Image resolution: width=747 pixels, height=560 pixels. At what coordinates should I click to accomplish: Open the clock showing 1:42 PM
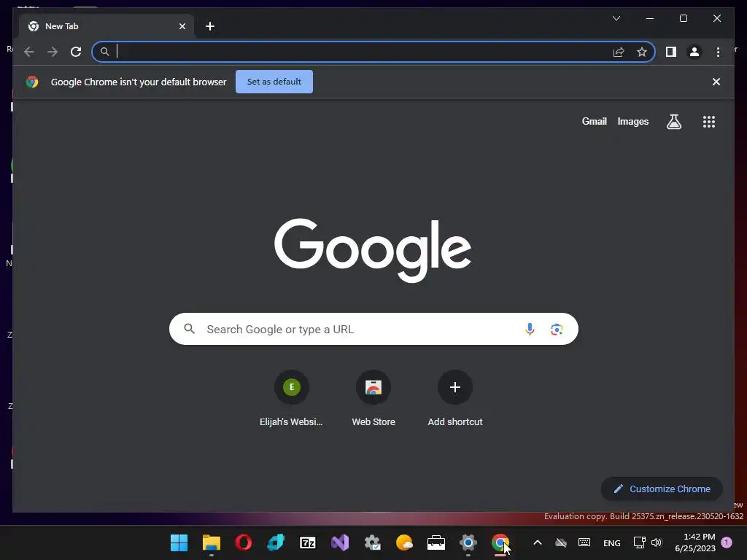click(x=695, y=542)
